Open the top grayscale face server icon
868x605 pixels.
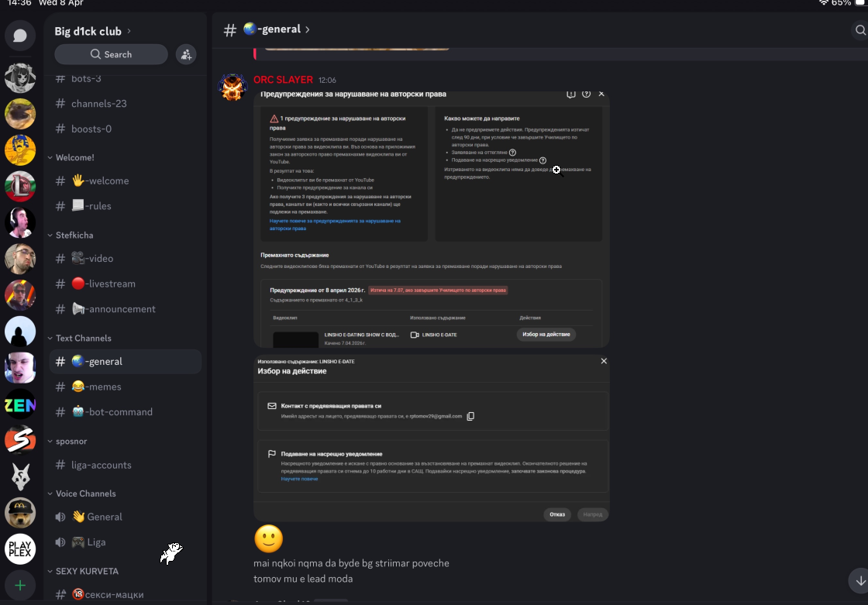click(x=20, y=77)
